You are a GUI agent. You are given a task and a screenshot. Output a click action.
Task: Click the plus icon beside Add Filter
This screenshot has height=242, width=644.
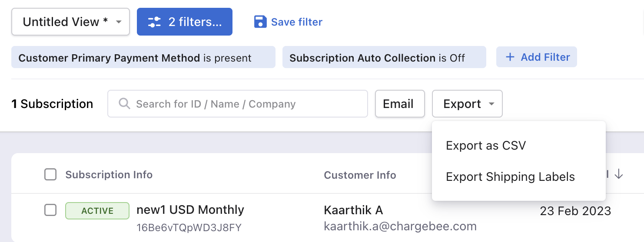[x=510, y=57]
